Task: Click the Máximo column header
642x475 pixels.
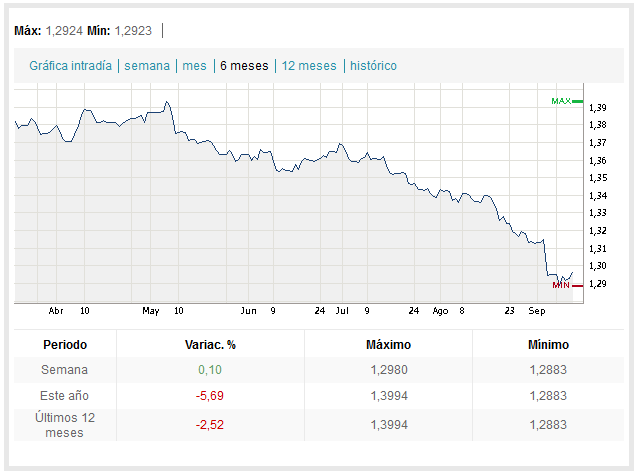Action: coord(389,344)
